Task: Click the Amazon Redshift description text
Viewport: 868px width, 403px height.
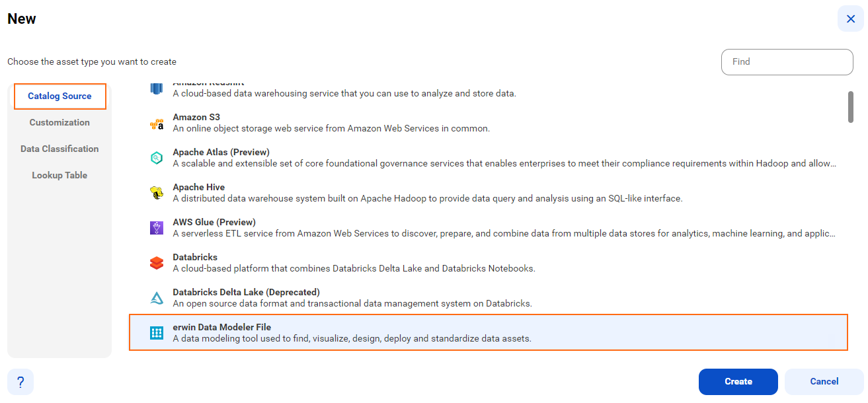Action: tap(344, 94)
